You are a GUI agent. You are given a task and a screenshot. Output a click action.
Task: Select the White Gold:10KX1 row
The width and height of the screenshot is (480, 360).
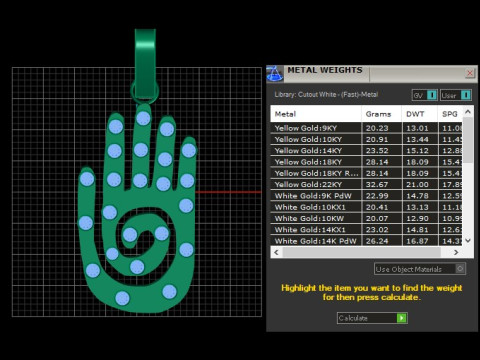tap(366, 207)
